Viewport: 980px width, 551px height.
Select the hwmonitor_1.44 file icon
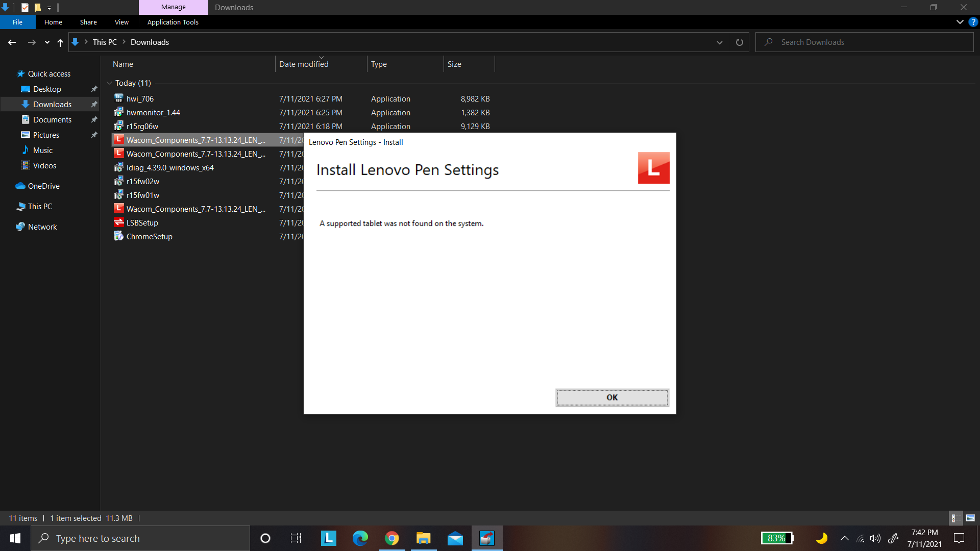click(x=118, y=112)
